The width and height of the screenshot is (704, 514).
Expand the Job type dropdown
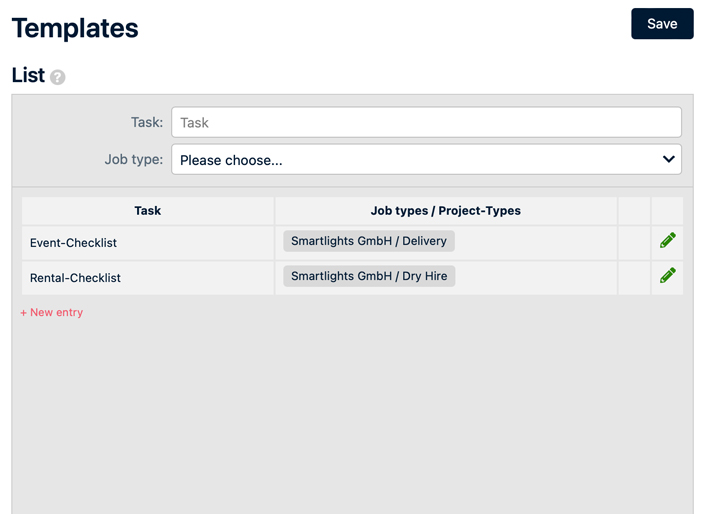pos(426,159)
